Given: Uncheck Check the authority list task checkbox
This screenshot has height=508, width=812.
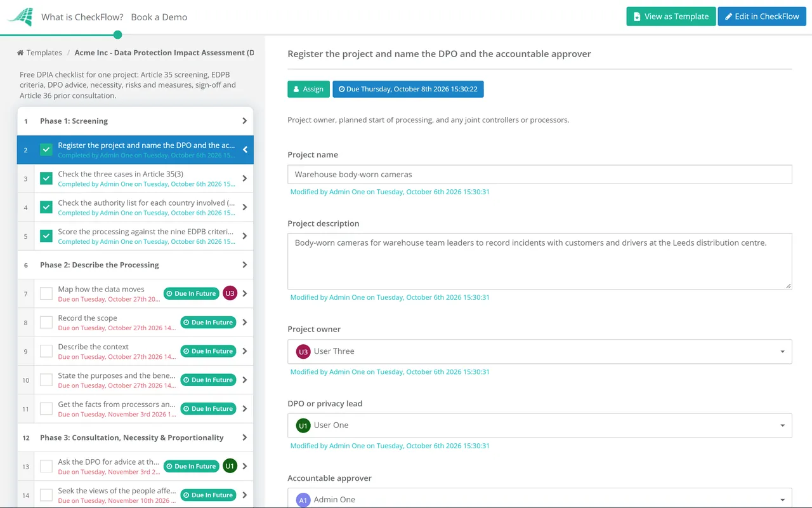Looking at the screenshot, I should (46, 207).
